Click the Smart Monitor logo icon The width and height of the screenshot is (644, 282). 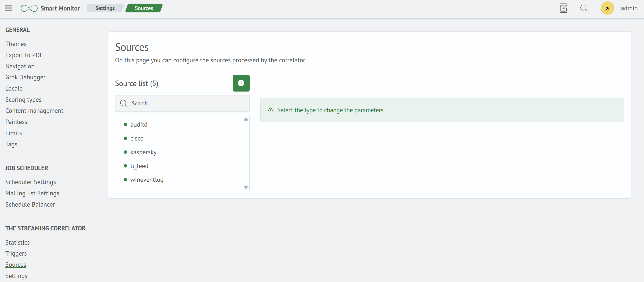click(29, 8)
